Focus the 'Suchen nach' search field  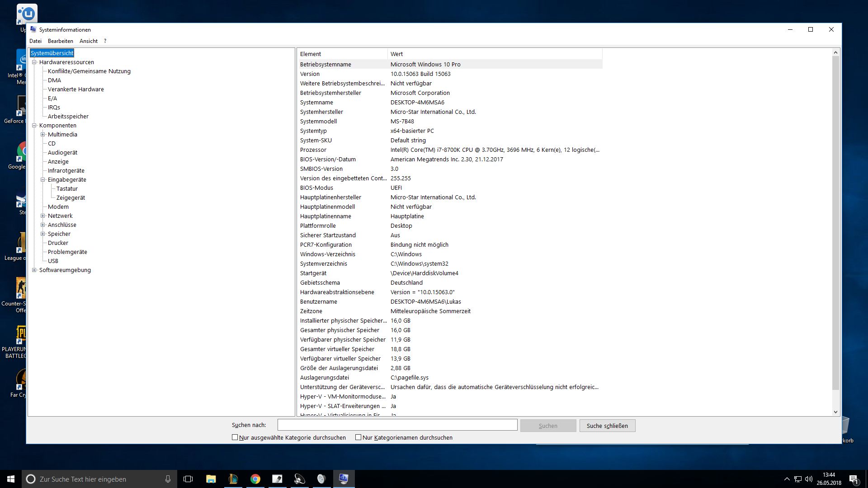click(x=397, y=425)
